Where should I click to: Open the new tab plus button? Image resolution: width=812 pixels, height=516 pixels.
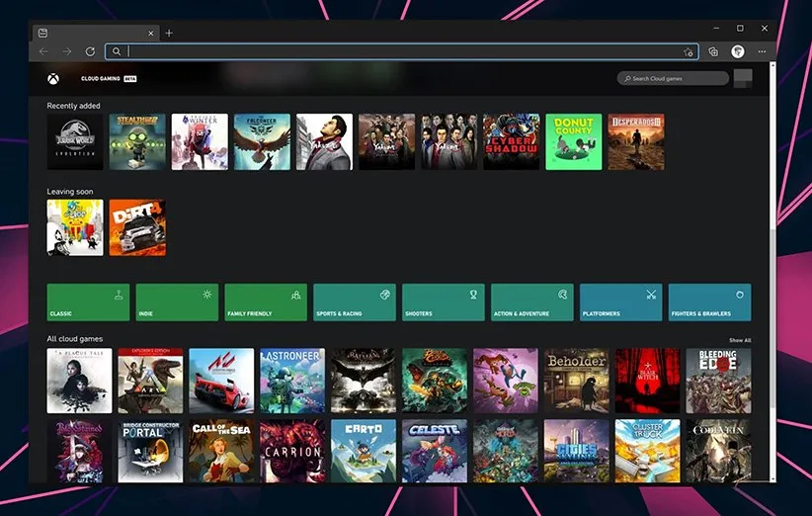click(169, 33)
